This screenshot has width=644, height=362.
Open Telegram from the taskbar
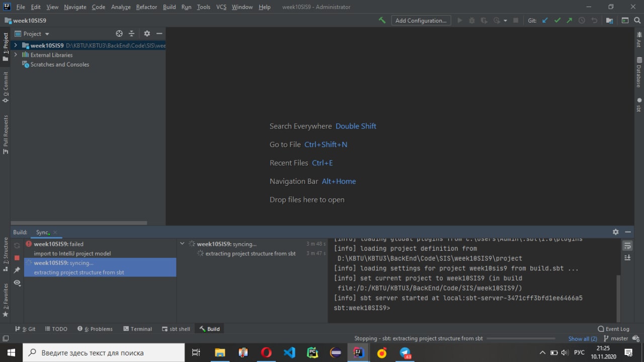[405, 352]
